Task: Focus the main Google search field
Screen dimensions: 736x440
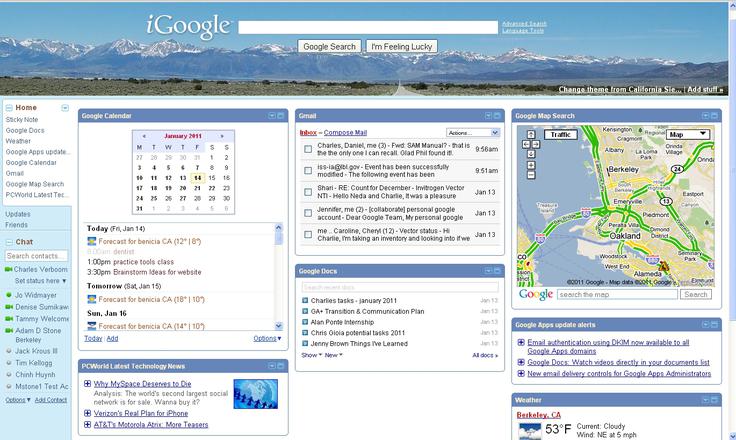Action: click(368, 27)
